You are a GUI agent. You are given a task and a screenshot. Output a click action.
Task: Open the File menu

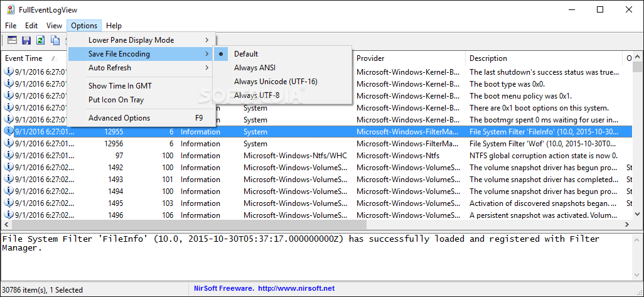click(11, 26)
